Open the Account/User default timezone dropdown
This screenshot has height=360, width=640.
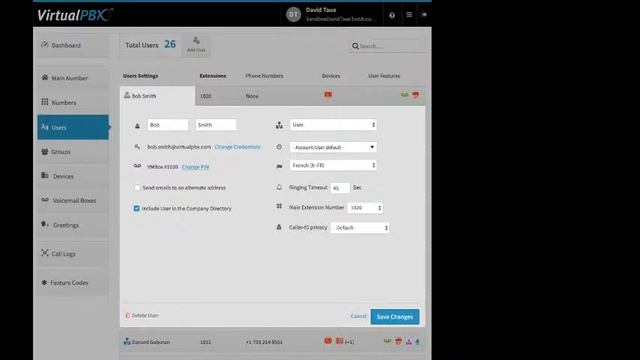point(333,147)
